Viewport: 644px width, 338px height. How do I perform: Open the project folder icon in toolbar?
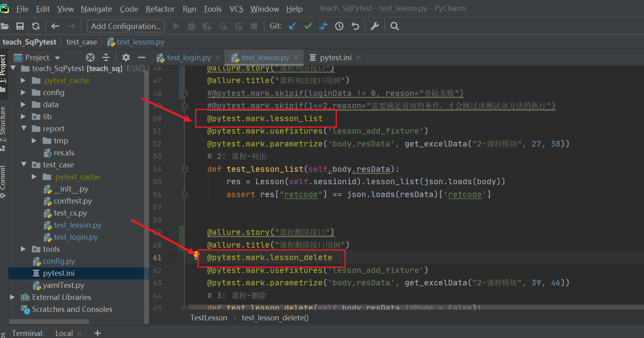(4, 26)
